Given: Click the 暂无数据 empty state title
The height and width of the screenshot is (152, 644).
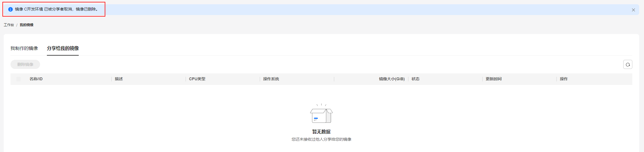Looking at the screenshot, I should coord(321,132).
